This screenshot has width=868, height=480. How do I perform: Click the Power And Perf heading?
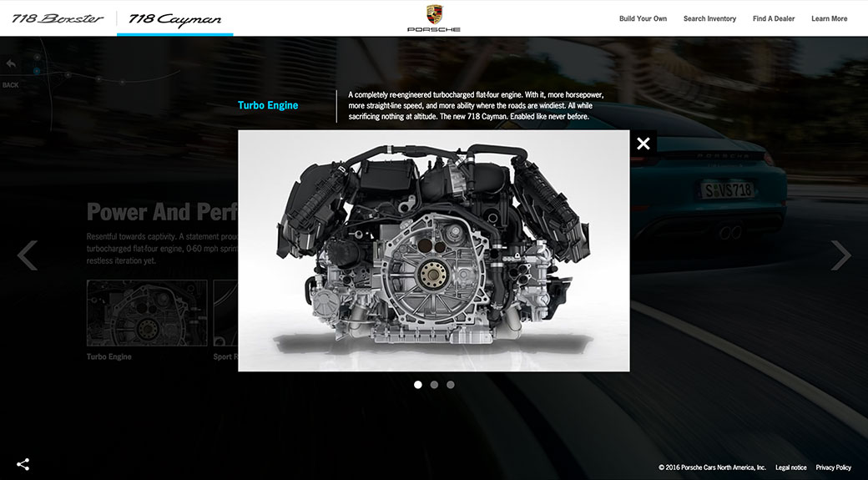coord(162,212)
